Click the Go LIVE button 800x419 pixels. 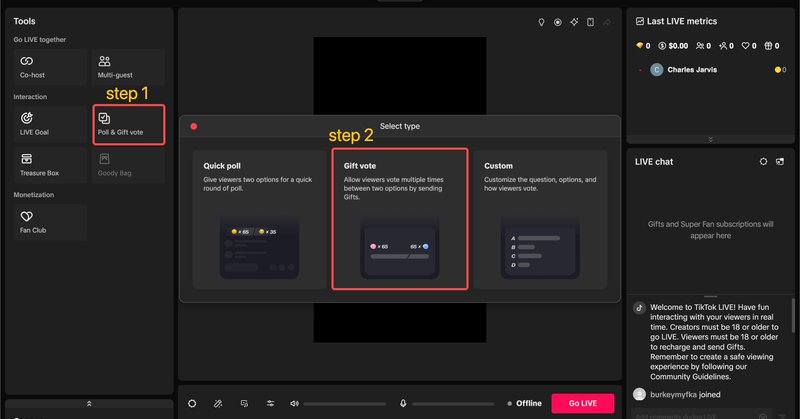coord(583,403)
